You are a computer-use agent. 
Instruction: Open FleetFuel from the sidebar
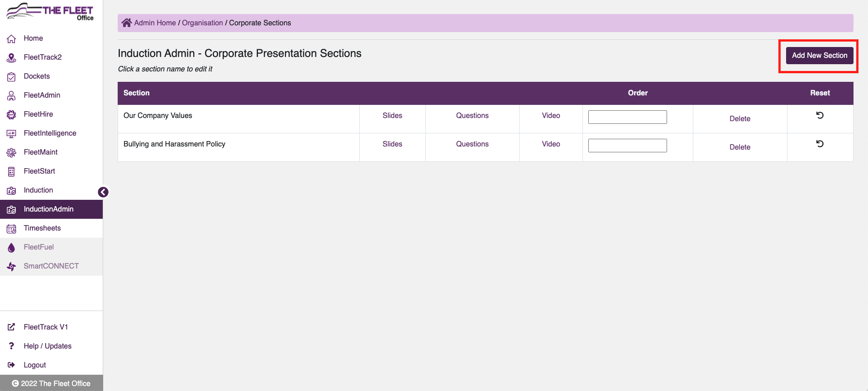point(38,247)
